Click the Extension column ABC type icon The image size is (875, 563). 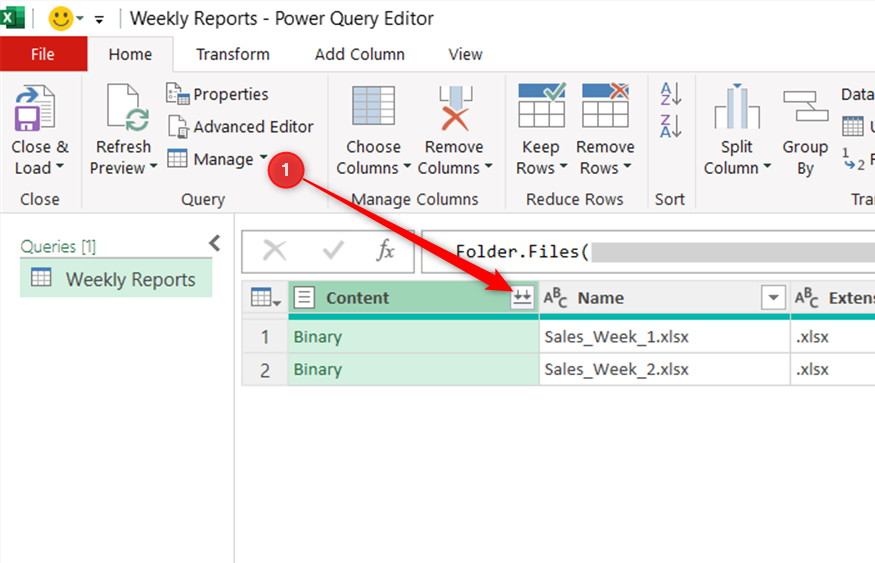point(806,297)
